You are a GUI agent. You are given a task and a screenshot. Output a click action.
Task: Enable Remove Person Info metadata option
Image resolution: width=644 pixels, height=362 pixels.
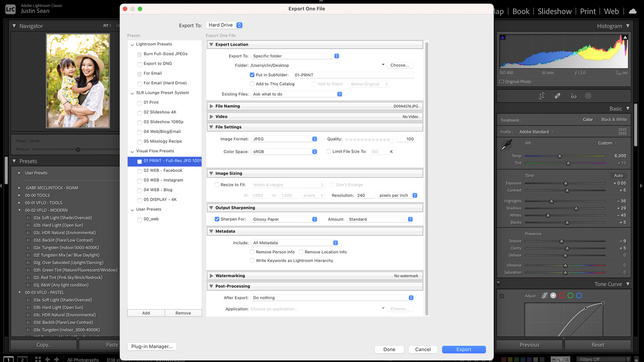tap(252, 252)
